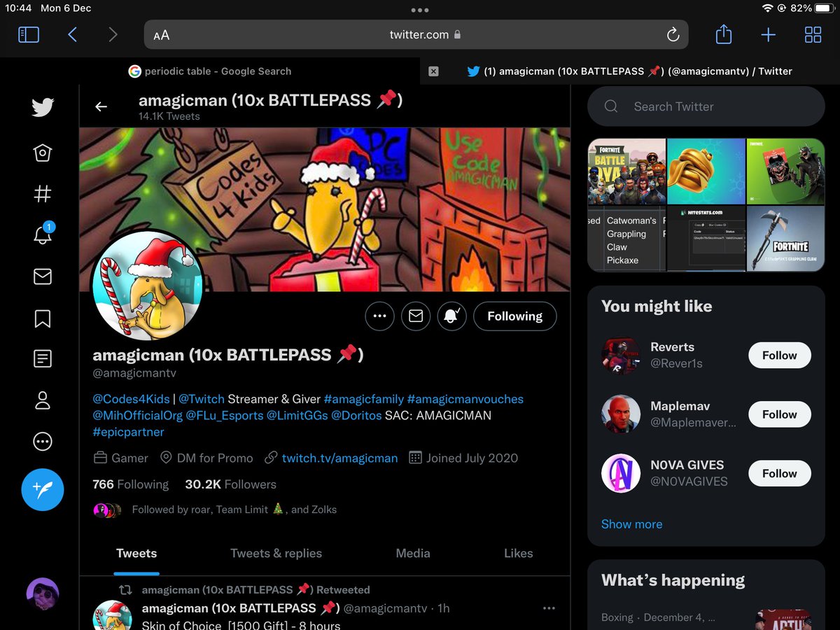Open the #amagicmanvouches hashtag
This screenshot has height=630, width=840.
pos(465,399)
